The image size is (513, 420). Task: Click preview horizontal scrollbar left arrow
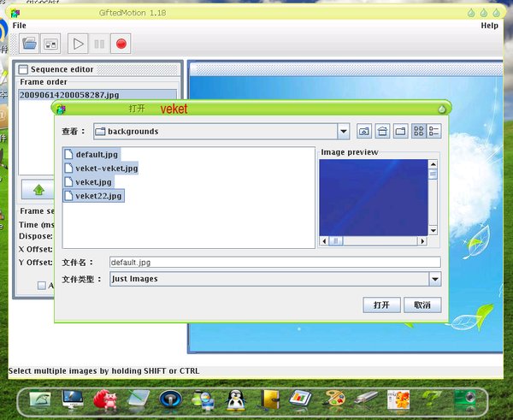(324, 241)
